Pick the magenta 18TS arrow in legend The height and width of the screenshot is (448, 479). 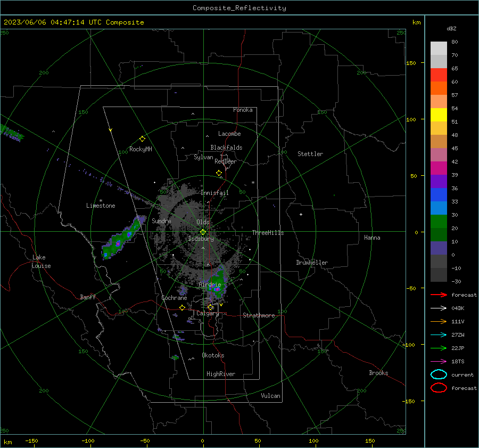point(439,362)
